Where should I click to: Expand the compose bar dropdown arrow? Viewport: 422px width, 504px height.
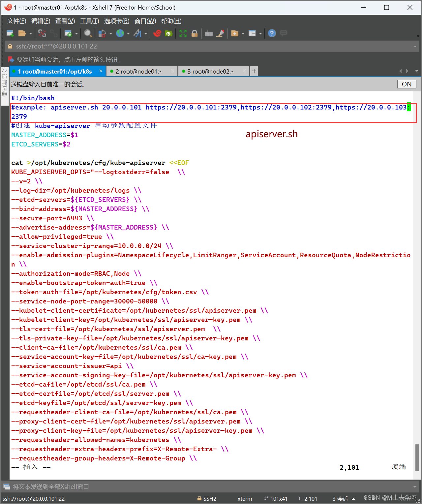point(415,487)
